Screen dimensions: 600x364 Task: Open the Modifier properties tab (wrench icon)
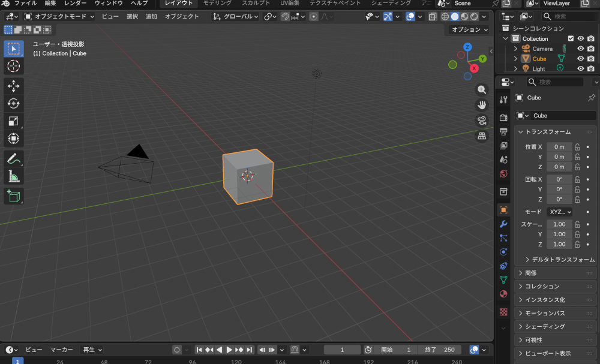tap(503, 224)
